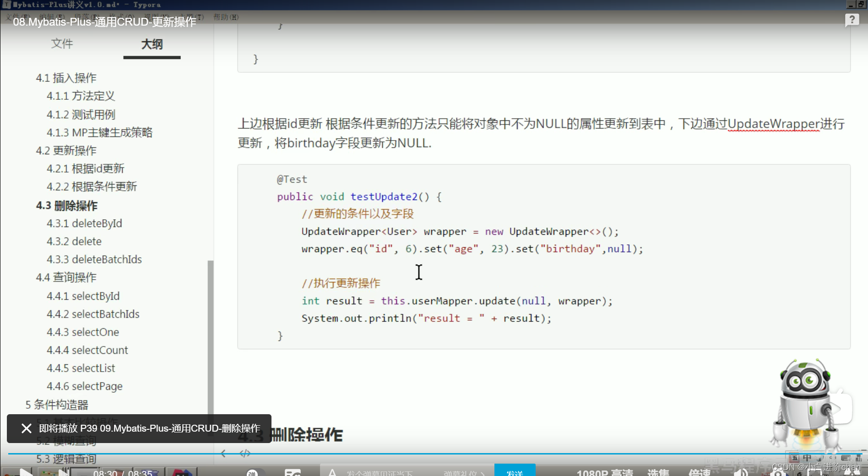Click the help question mark icon
The image size is (868, 476).
852,20
